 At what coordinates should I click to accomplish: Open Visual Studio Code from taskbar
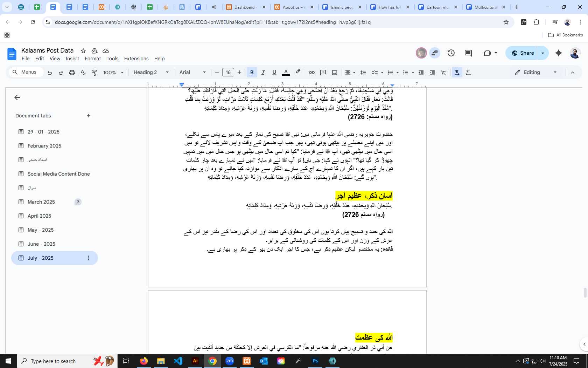click(178, 361)
